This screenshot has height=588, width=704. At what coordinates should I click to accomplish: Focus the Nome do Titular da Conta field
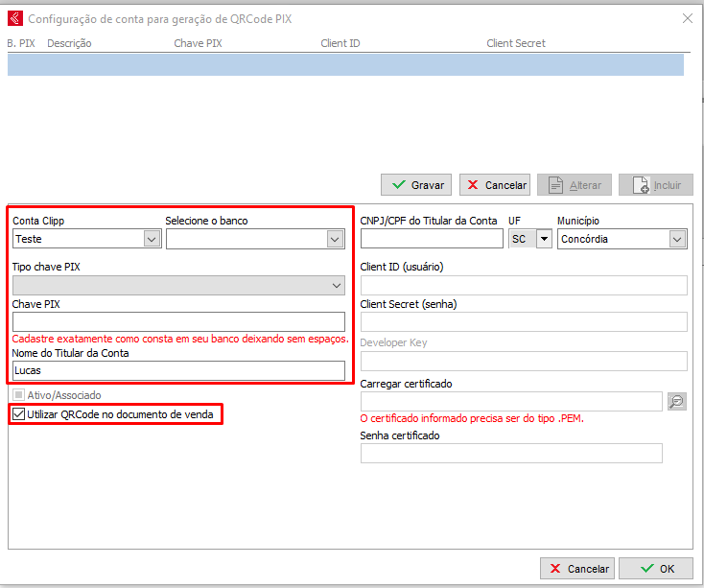click(178, 370)
